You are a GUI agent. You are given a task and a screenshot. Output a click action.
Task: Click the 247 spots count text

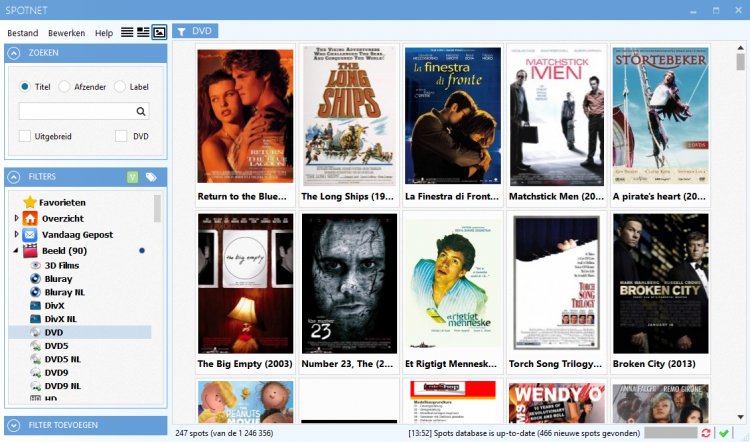point(224,433)
